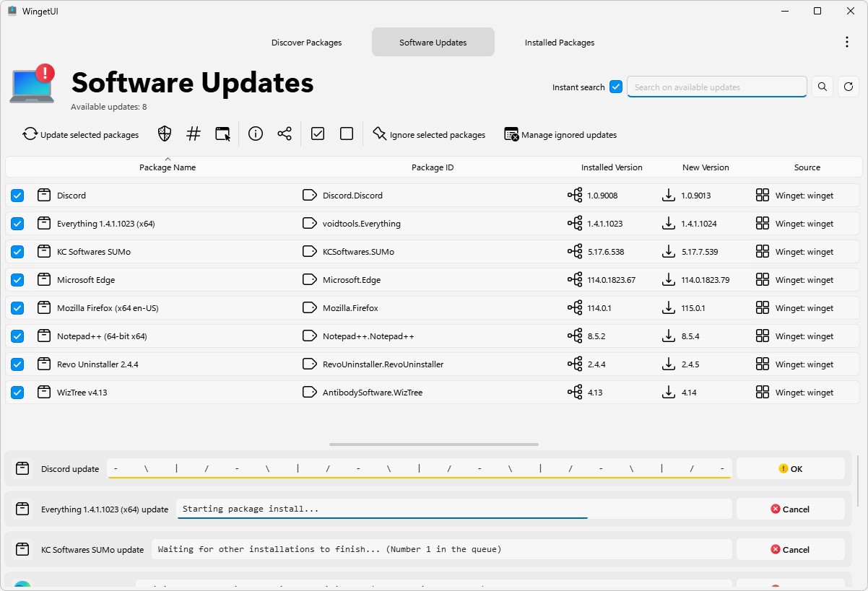The width and height of the screenshot is (868, 591).
Task: Click the select all packages icon
Action: click(x=318, y=134)
